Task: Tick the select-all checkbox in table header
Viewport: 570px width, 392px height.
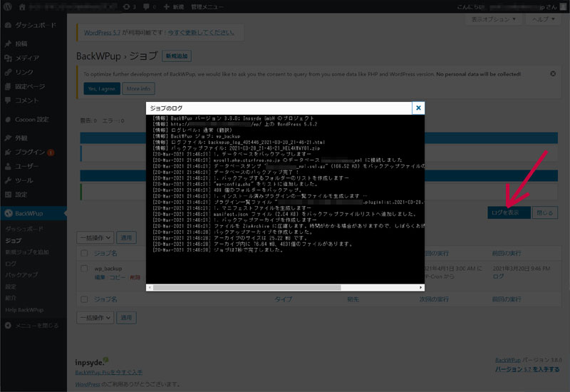Action: click(84, 253)
